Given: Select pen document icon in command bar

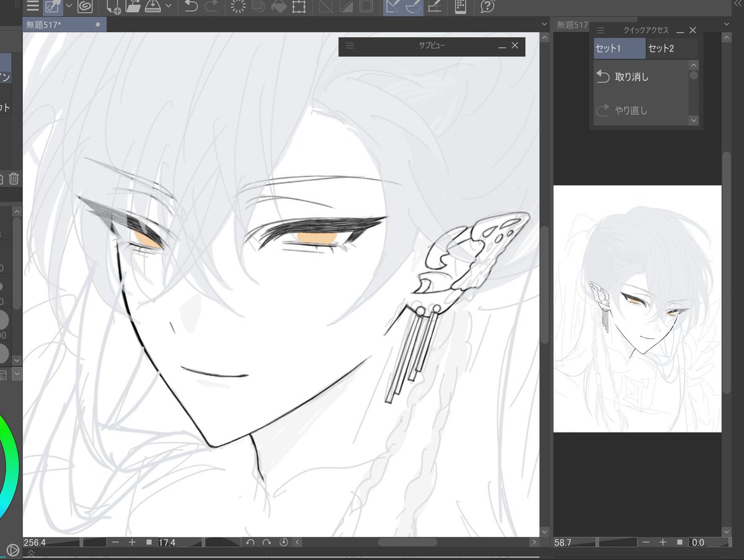Looking at the screenshot, I should click(x=53, y=7).
